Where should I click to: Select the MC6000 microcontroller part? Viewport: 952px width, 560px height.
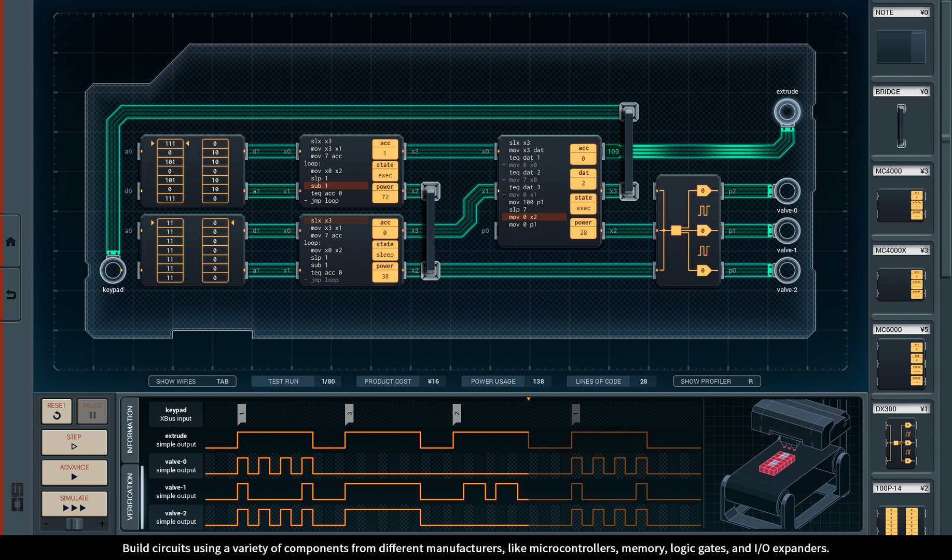pyautogui.click(x=902, y=363)
